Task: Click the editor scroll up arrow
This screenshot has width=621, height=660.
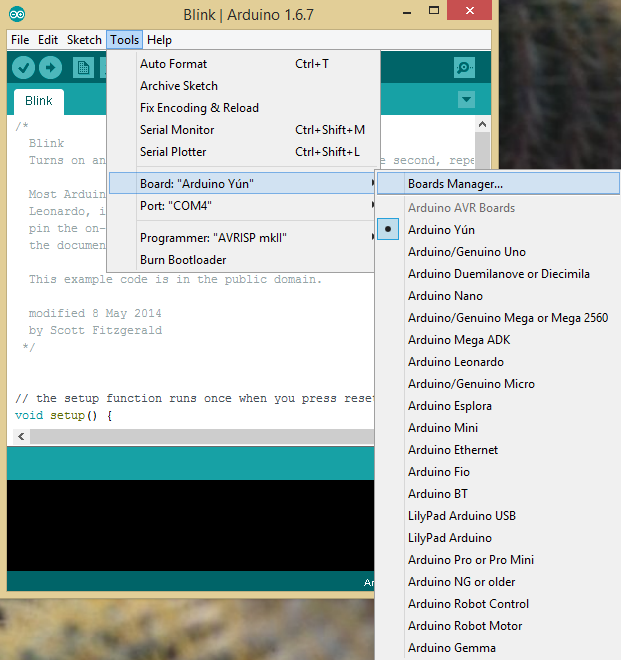Action: click(482, 124)
